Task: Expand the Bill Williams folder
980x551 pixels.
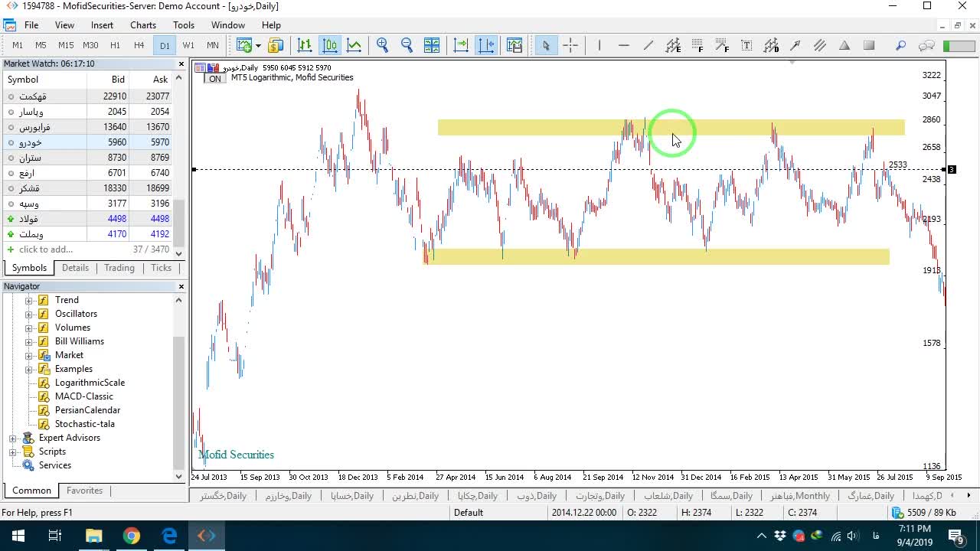Action: [x=29, y=341]
